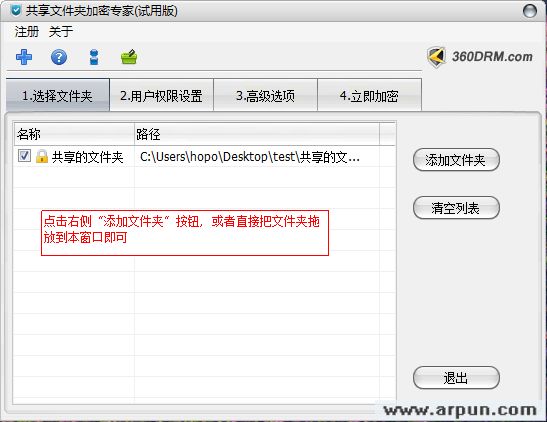Click the green basket purchase icon
Viewport: 547px width, 422px height.
[x=129, y=57]
